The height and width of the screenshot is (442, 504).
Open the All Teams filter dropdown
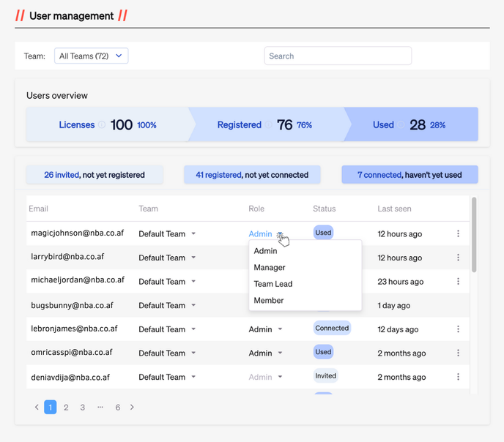pos(92,56)
